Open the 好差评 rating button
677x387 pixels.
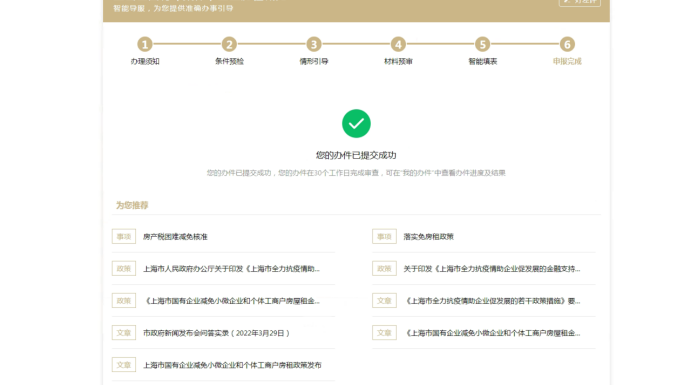coord(579,2)
